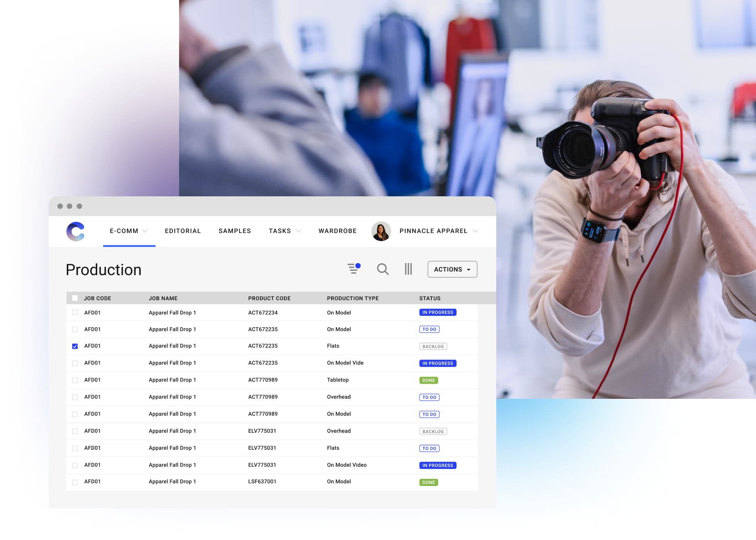756x540 pixels.
Task: Open the search magnifier icon
Action: 382,269
